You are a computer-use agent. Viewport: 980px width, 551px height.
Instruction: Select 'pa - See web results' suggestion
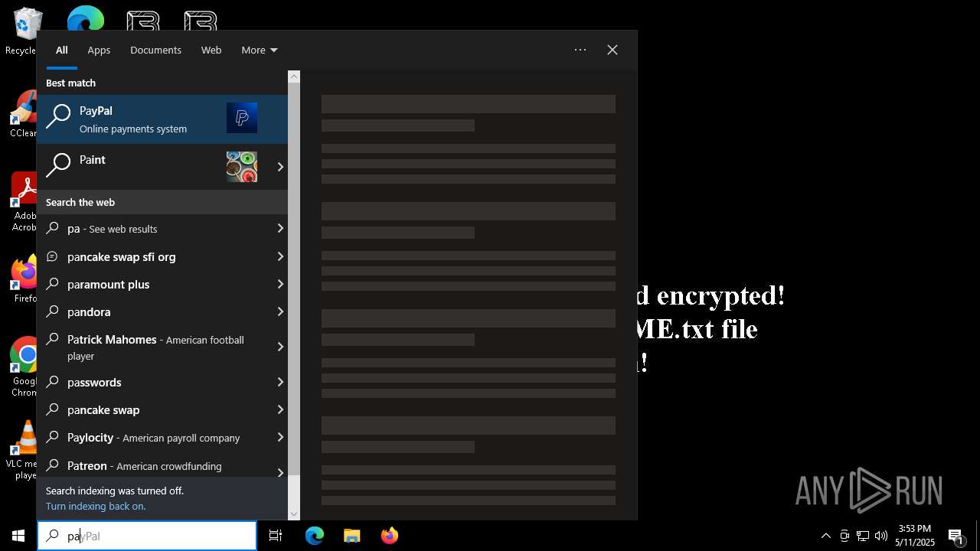click(154, 228)
